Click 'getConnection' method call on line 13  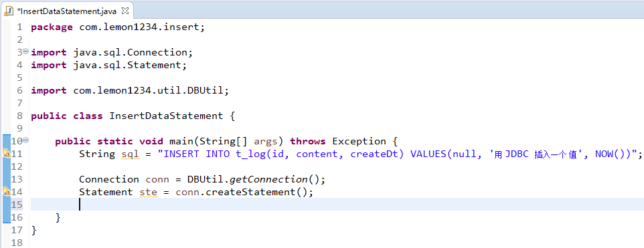coord(268,180)
